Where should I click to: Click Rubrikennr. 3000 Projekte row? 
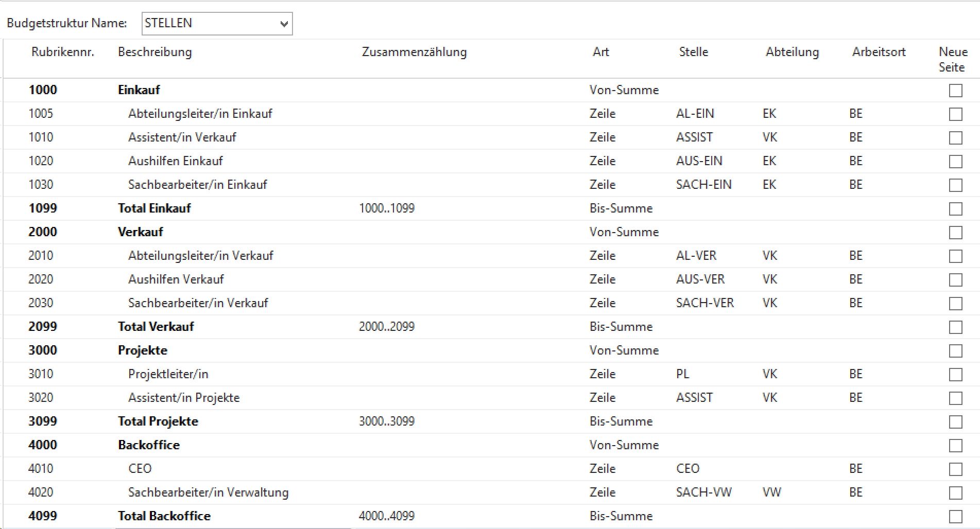pos(43,350)
